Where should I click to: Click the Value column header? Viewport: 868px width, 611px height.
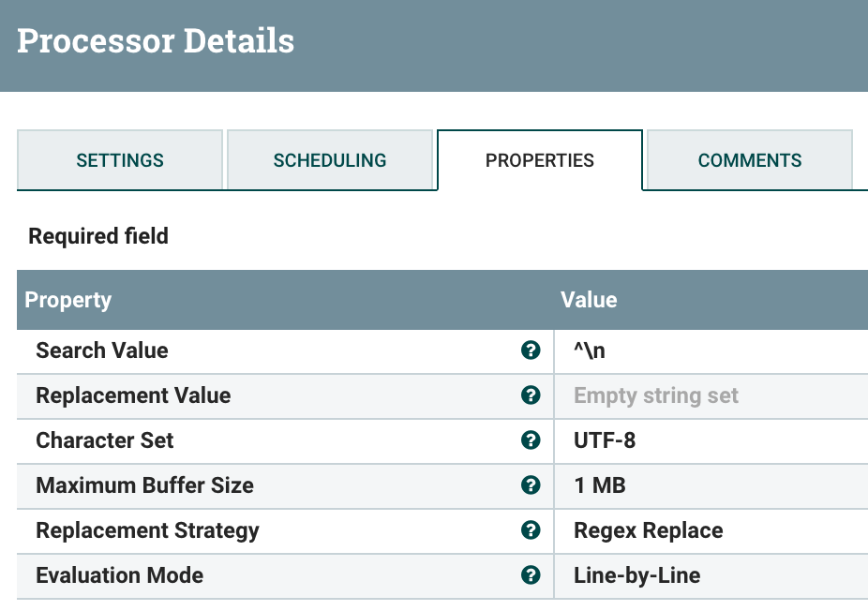pos(589,300)
